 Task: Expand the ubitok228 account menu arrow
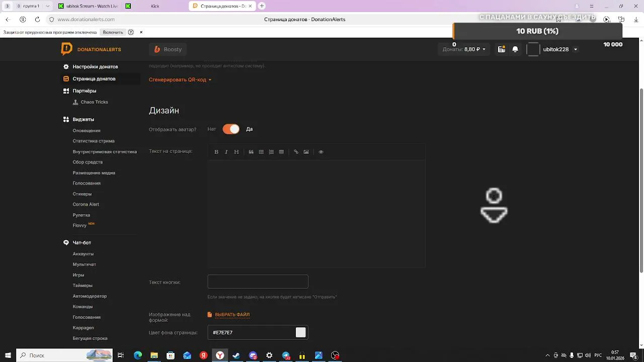pos(576,49)
